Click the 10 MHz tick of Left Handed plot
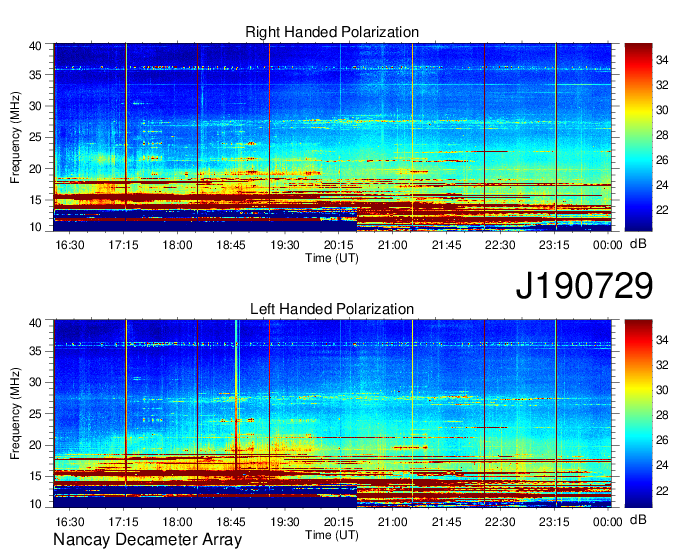The height and width of the screenshot is (552, 680). pos(36,504)
